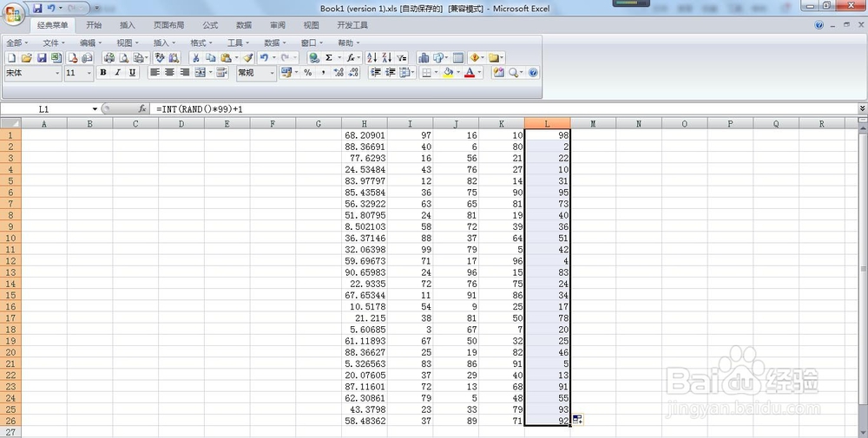
Task: Toggle Underline formatting
Action: pos(132,73)
